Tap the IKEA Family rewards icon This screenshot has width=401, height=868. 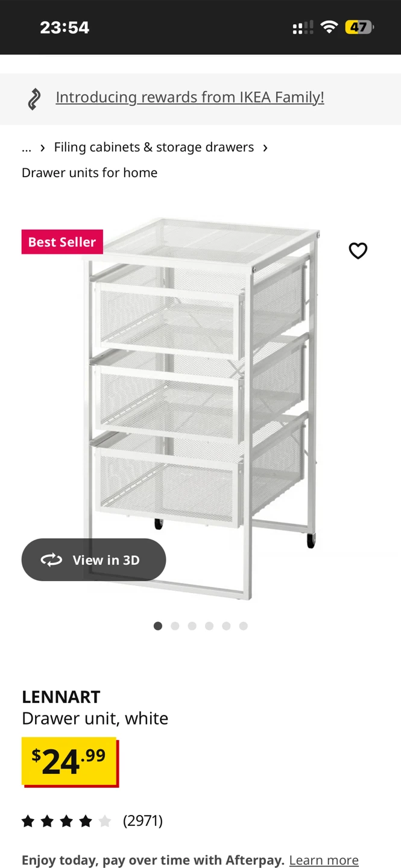pyautogui.click(x=34, y=99)
